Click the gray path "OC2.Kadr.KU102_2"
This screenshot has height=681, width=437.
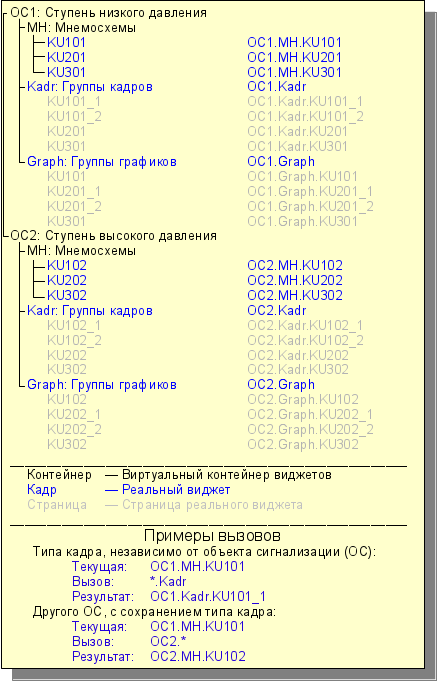(x=305, y=340)
